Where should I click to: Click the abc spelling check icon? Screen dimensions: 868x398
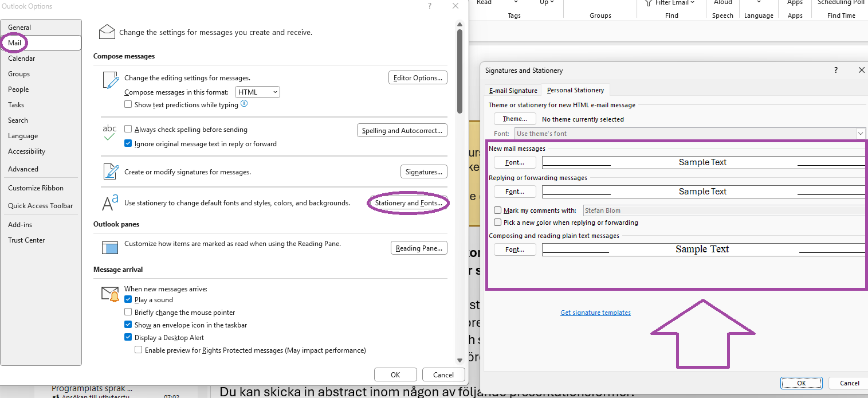pos(109,132)
